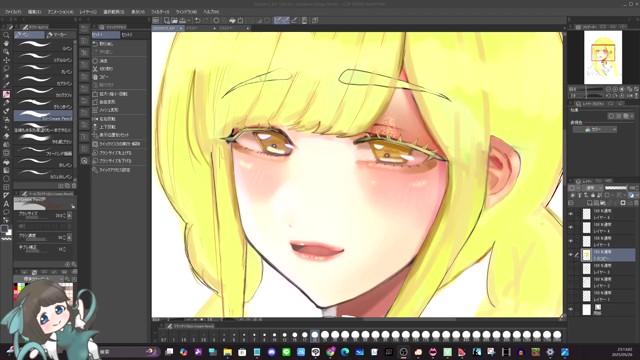The width and height of the screenshot is (640, 360).
Task: Select the 丸ペン brush in the sub tool list
Action: 44,69
